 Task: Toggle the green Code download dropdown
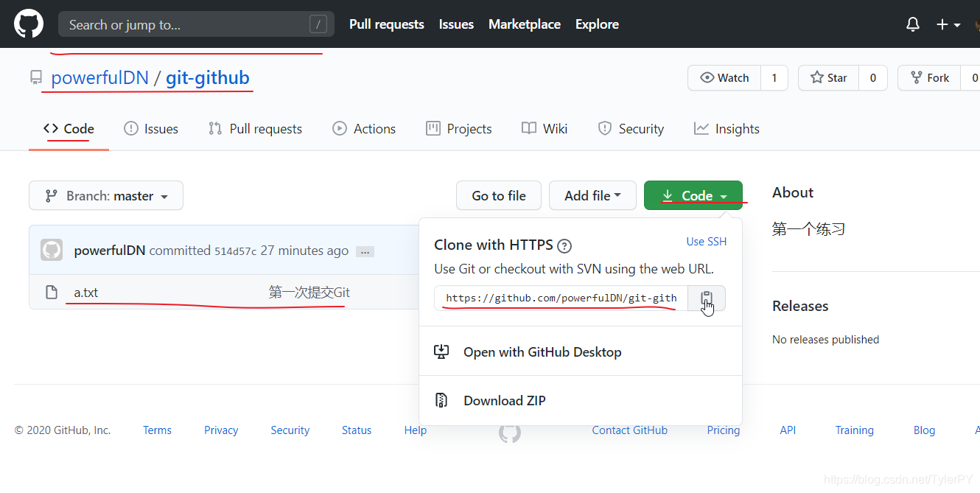(693, 196)
